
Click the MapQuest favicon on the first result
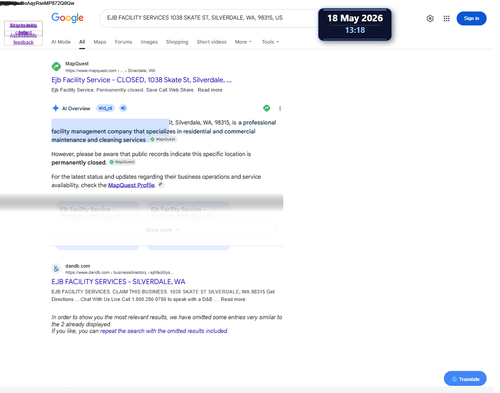56,67
